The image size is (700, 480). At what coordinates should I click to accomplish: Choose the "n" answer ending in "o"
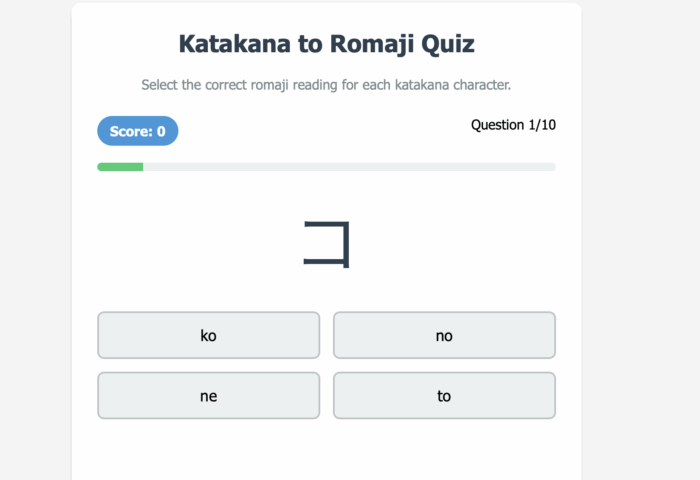[444, 335]
